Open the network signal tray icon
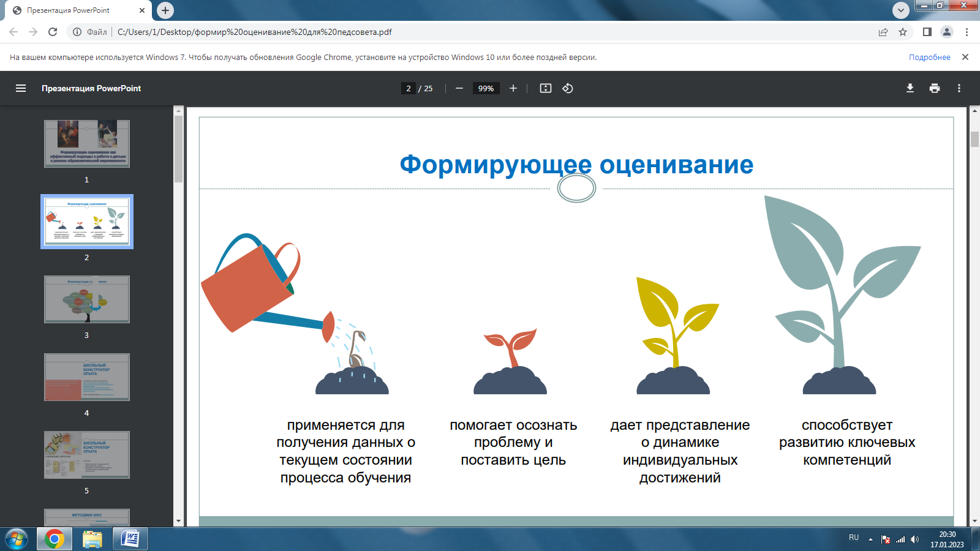The height and width of the screenshot is (551, 980). 900,539
